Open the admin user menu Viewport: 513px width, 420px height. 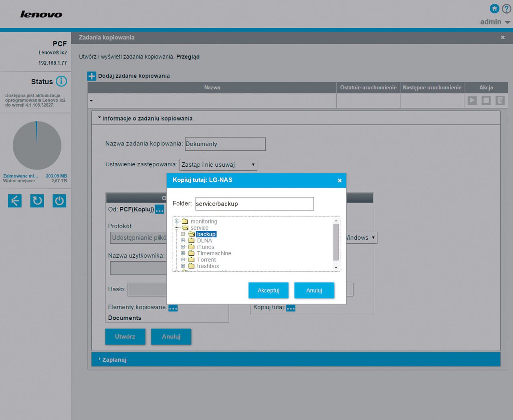[x=495, y=22]
